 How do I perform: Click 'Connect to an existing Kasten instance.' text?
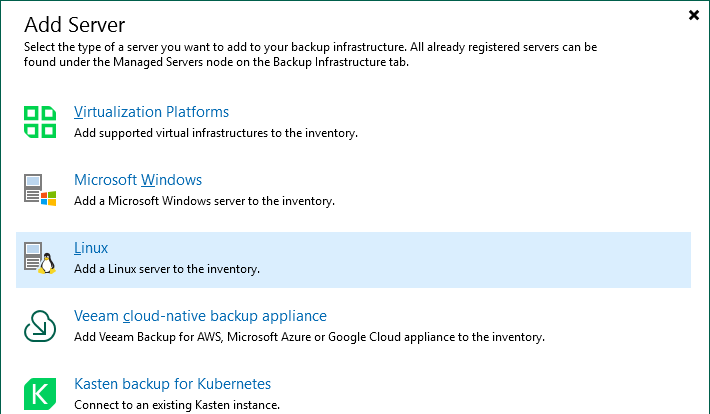click(177, 405)
